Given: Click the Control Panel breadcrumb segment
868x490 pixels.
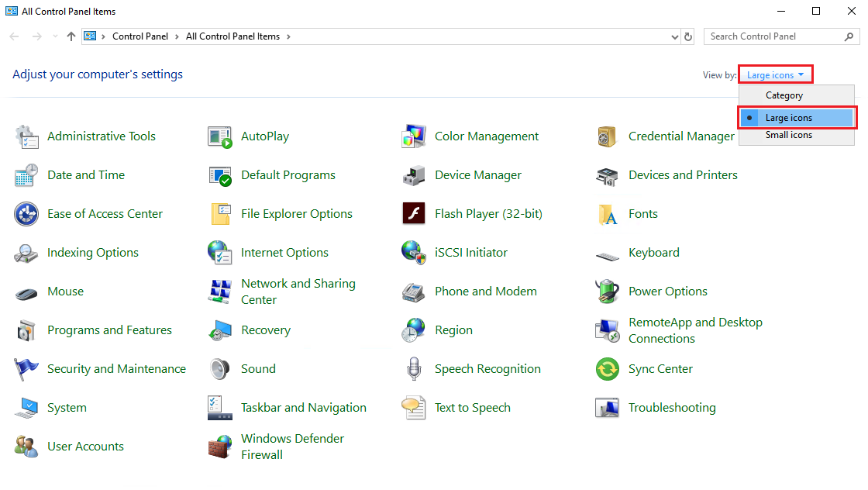Looking at the screenshot, I should pos(140,36).
